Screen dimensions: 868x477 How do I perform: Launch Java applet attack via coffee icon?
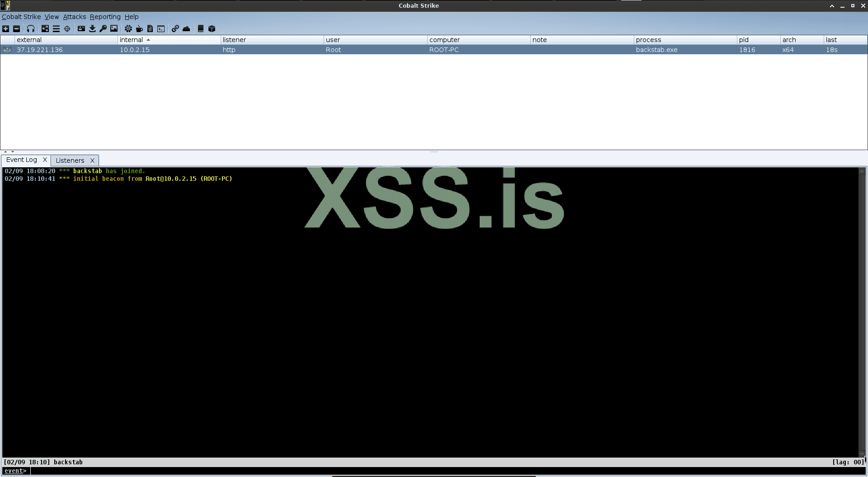tap(140, 28)
